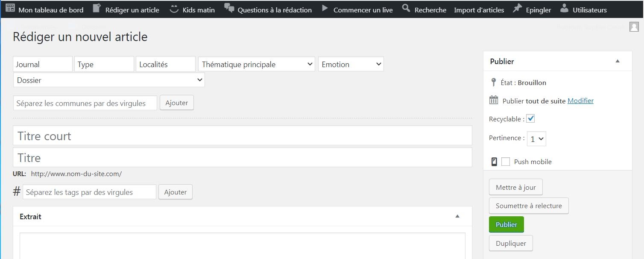The width and height of the screenshot is (644, 259).
Task: Click the dashboard icon in the admin bar
Action: (x=10, y=9)
